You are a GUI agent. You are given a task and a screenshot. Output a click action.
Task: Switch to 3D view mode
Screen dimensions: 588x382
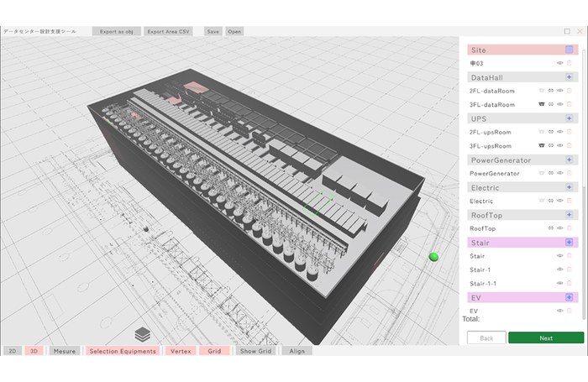coord(34,351)
